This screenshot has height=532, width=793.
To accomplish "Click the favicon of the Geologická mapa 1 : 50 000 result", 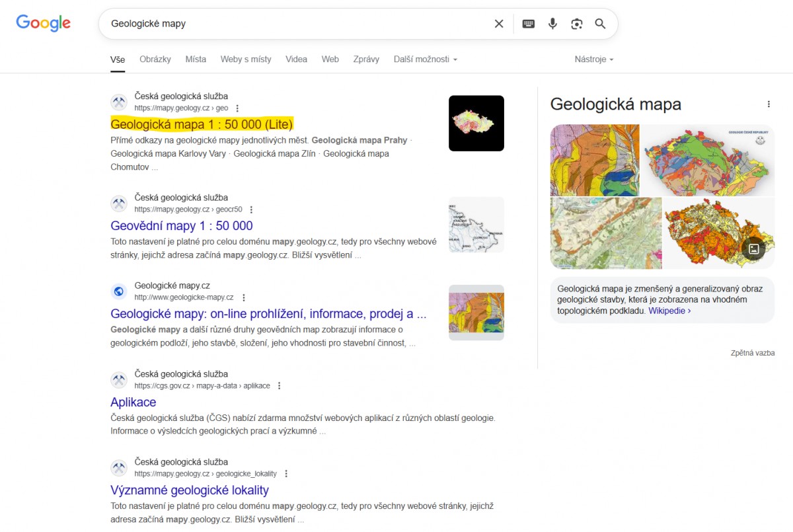I will tap(119, 102).
